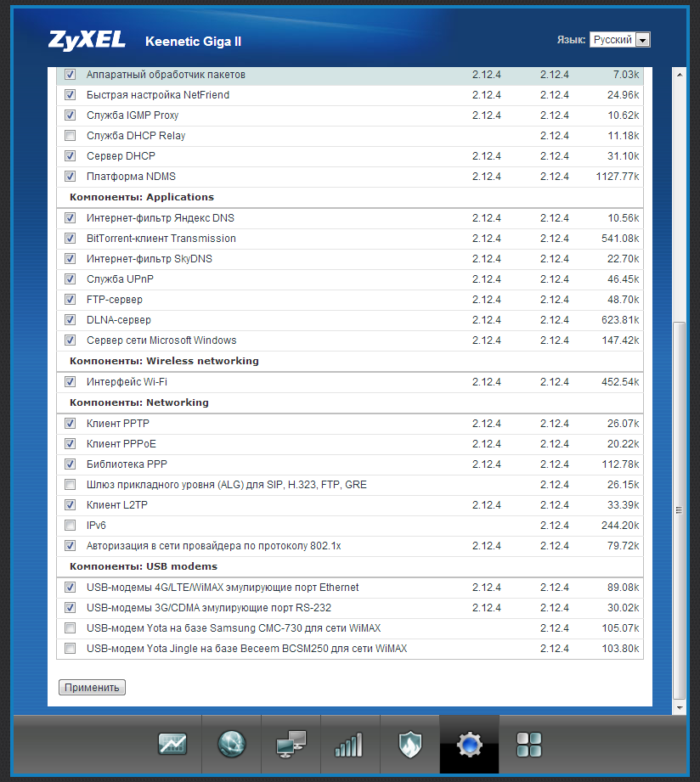Toggle Служба IGMP Proxy checkbox
700x782 pixels.
coord(71,115)
